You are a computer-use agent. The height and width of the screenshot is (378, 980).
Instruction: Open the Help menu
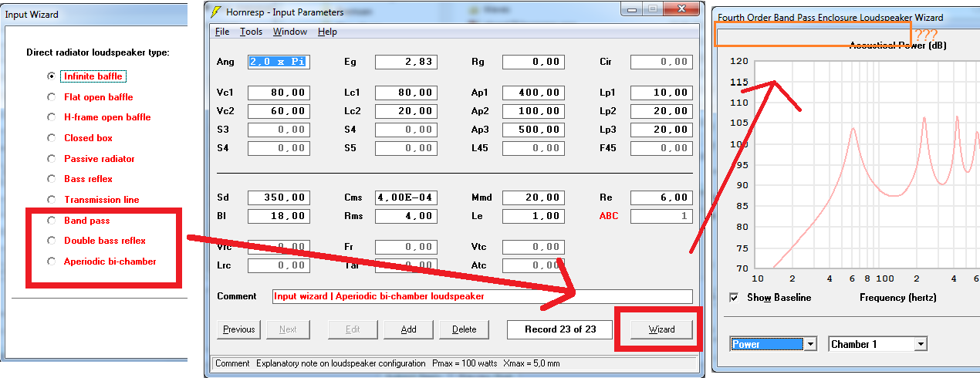pyautogui.click(x=327, y=32)
